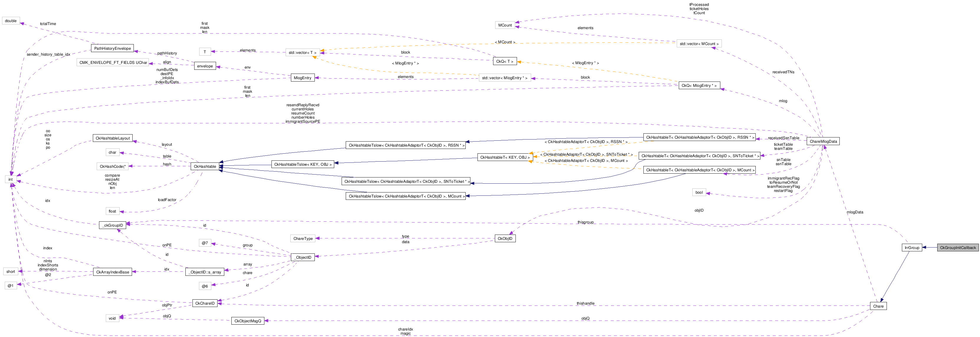Click the CkQ< T > node
This screenshot has height=337, width=980.
[505, 61]
